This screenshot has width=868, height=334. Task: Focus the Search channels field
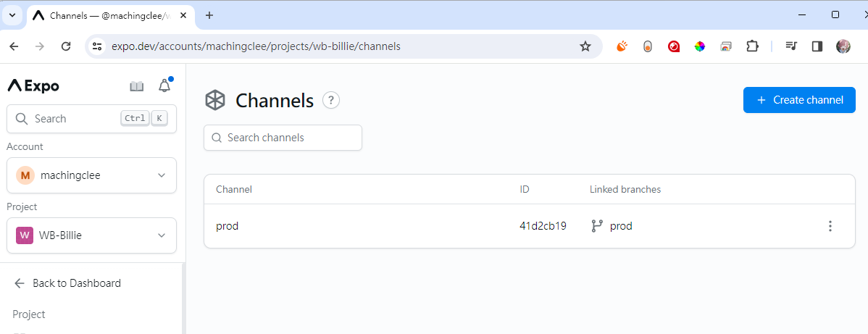(283, 138)
